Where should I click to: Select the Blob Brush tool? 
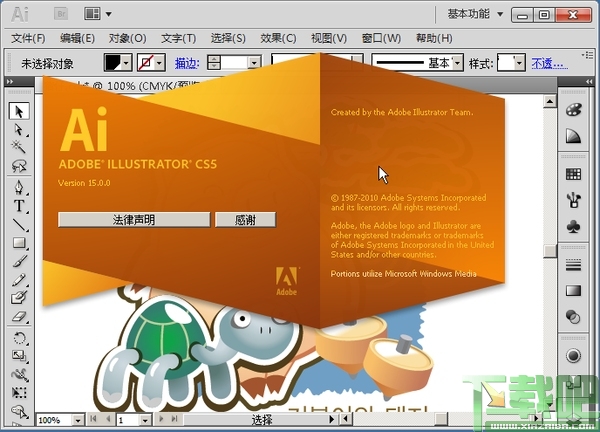pos(19,297)
